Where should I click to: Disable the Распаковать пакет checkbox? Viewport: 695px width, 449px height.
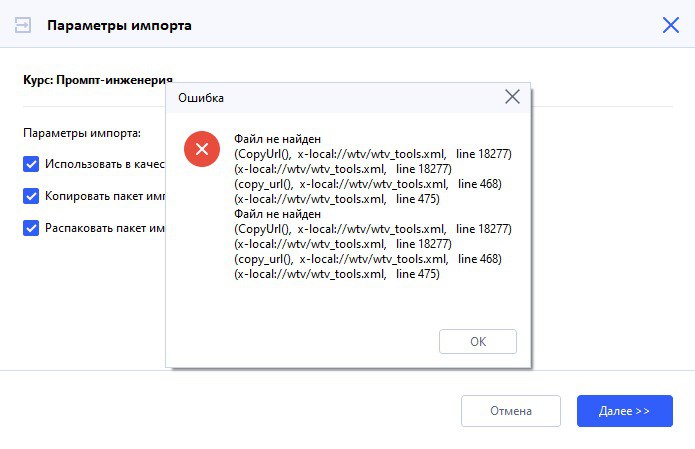click(31, 228)
